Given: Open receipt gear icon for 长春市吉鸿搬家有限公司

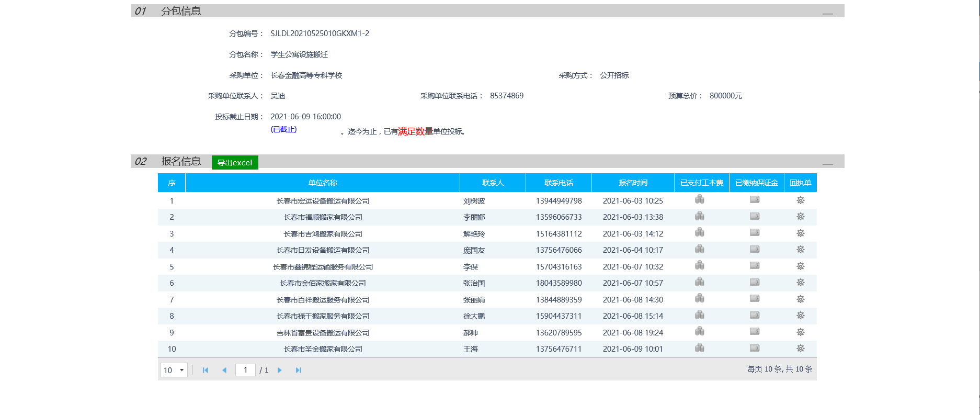Looking at the screenshot, I should pos(800,233).
